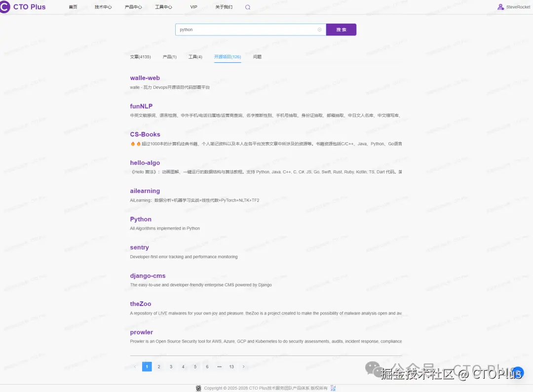The height and width of the screenshot is (392, 533).
Task: Open the CS-Books project link
Action: 145,134
